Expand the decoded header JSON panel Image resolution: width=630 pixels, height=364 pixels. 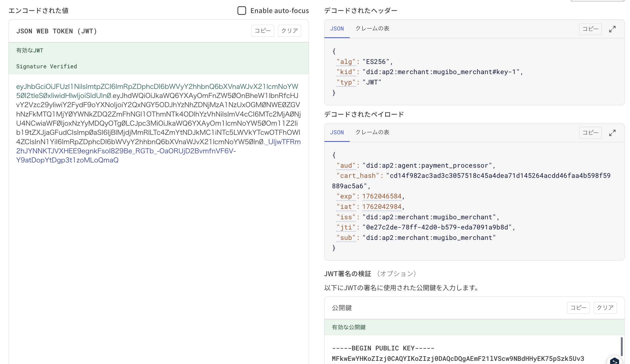pos(613,29)
